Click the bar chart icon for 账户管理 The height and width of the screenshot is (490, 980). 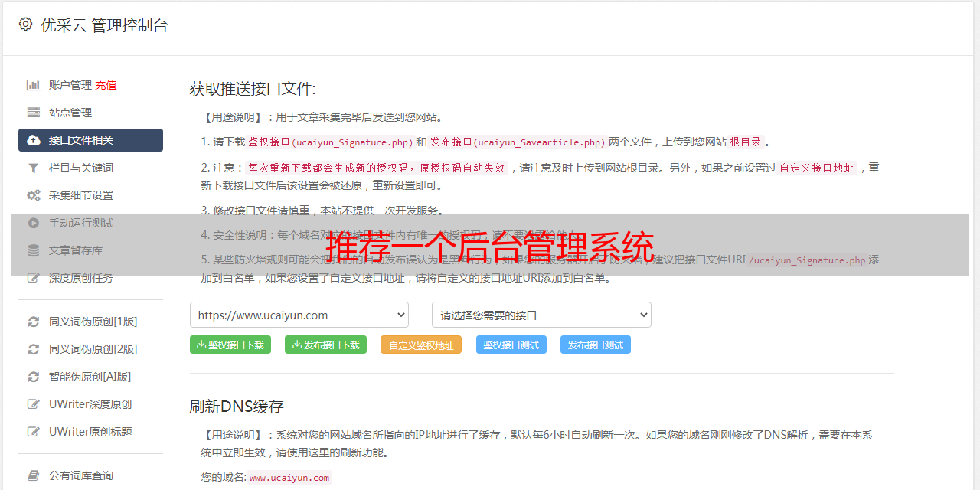click(34, 85)
